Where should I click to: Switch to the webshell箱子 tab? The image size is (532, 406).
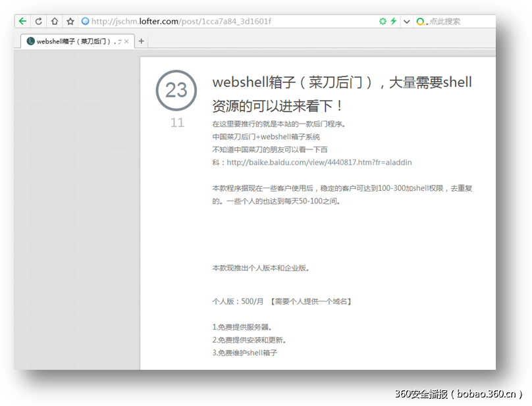click(72, 41)
